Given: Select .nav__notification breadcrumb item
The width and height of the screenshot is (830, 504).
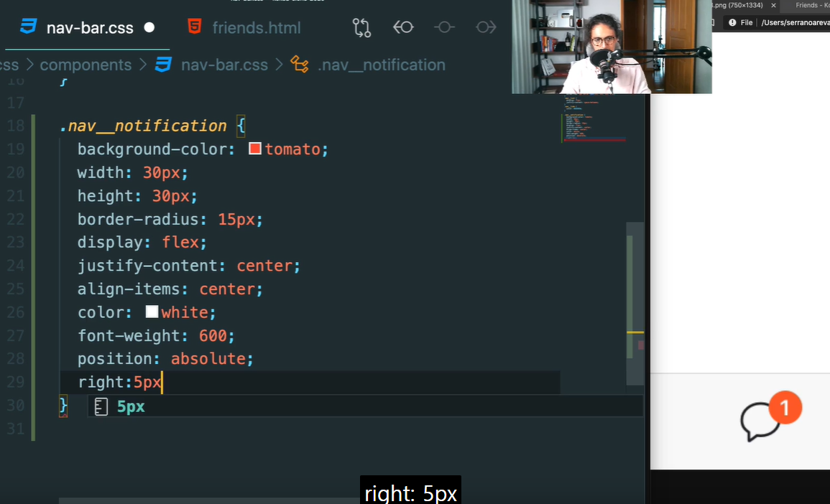Looking at the screenshot, I should pos(381,65).
